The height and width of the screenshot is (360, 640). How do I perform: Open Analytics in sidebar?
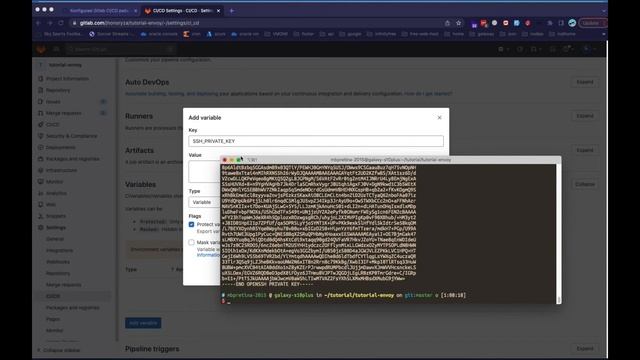(56, 193)
